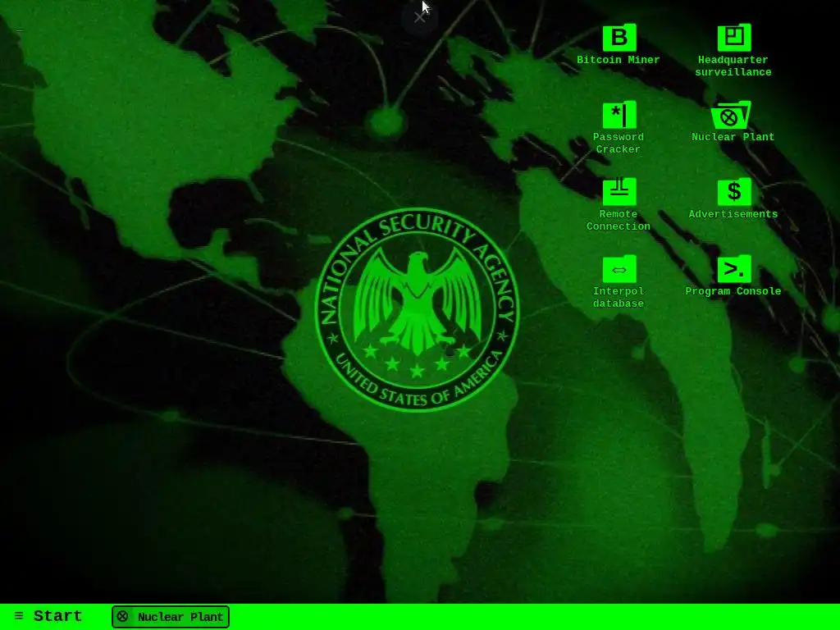Launch Headquarter surveillance icon
The width and height of the screenshot is (840, 630).
pos(734,38)
